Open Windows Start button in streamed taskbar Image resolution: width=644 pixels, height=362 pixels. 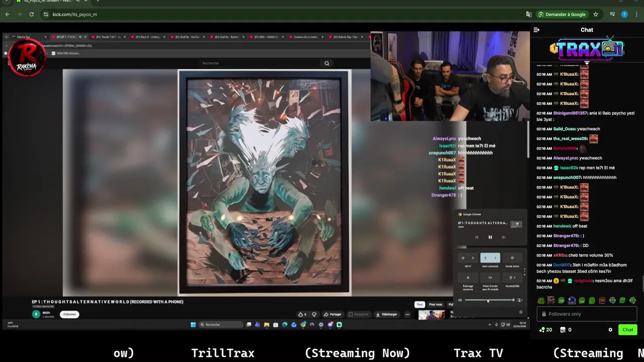coord(193,325)
